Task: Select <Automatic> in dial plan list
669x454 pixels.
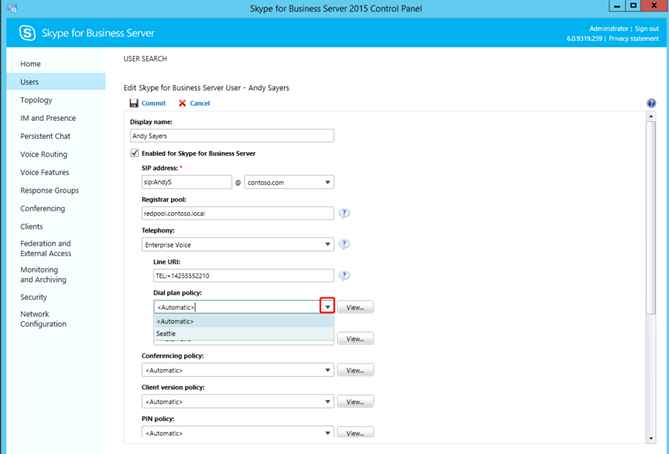Action: tap(243, 321)
